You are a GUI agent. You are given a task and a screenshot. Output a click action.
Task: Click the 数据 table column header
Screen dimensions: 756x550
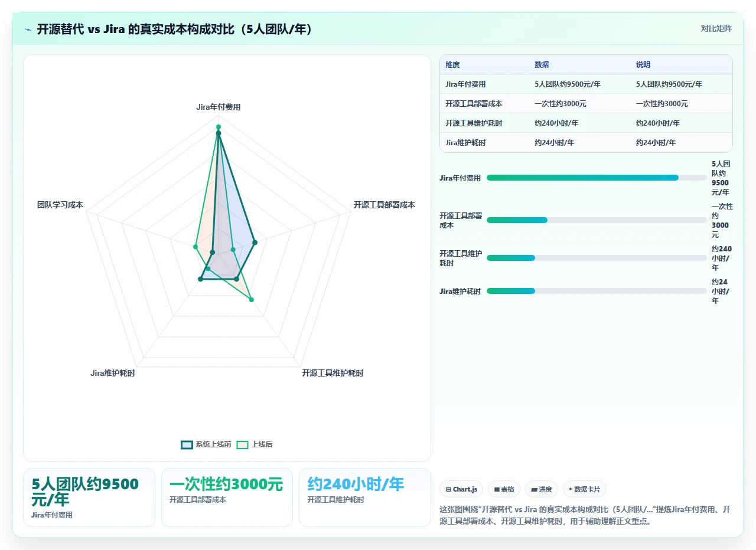pyautogui.click(x=542, y=65)
